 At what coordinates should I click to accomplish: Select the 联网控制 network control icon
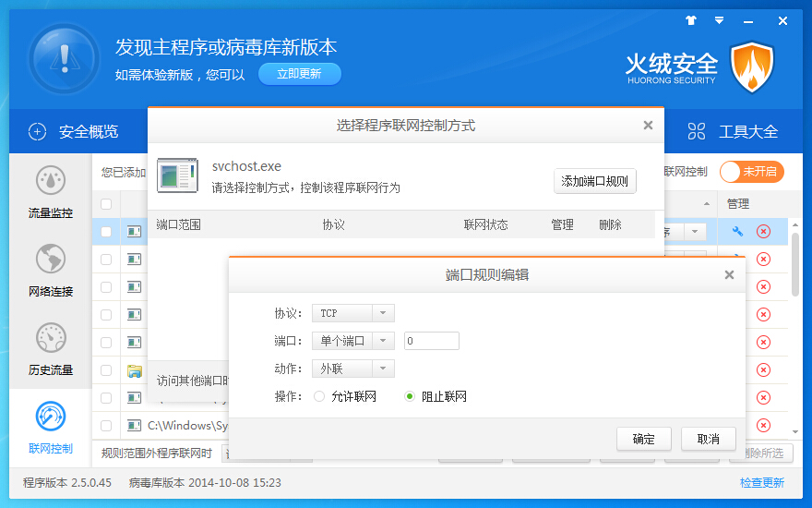click(50, 418)
